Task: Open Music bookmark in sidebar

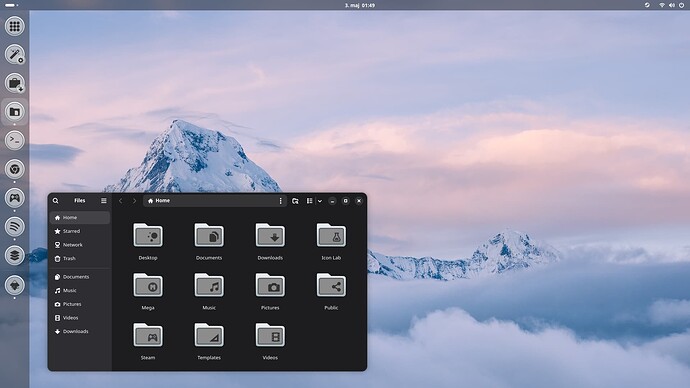Action: (80, 291)
